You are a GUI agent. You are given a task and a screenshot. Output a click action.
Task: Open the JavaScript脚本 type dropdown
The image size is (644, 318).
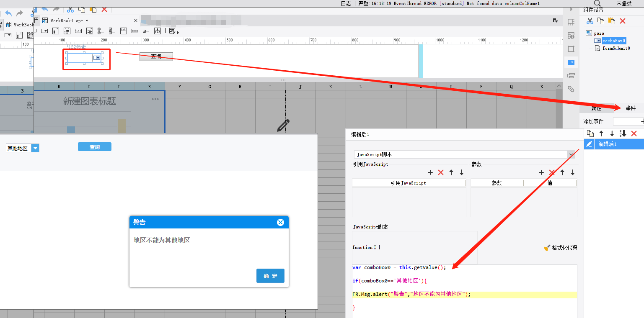pos(465,154)
